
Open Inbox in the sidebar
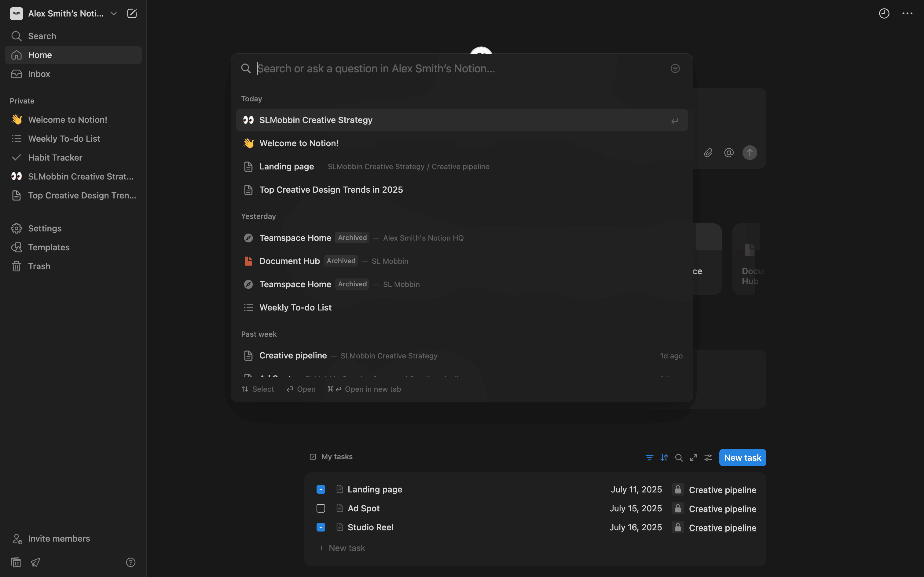[39, 74]
